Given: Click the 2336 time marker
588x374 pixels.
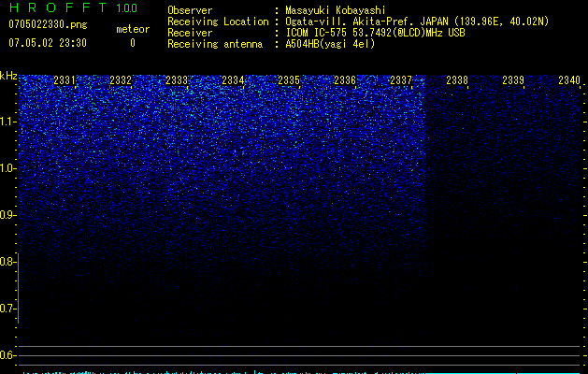Looking at the screenshot, I should (x=345, y=80).
